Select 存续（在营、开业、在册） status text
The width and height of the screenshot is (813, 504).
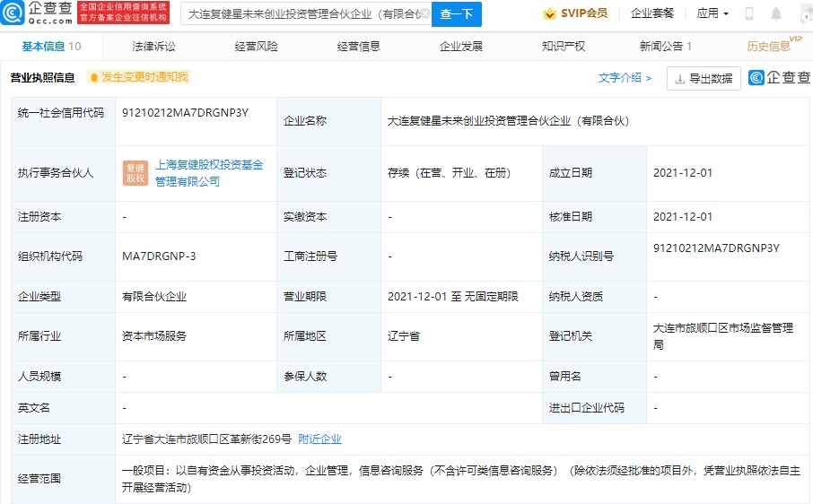click(450, 173)
